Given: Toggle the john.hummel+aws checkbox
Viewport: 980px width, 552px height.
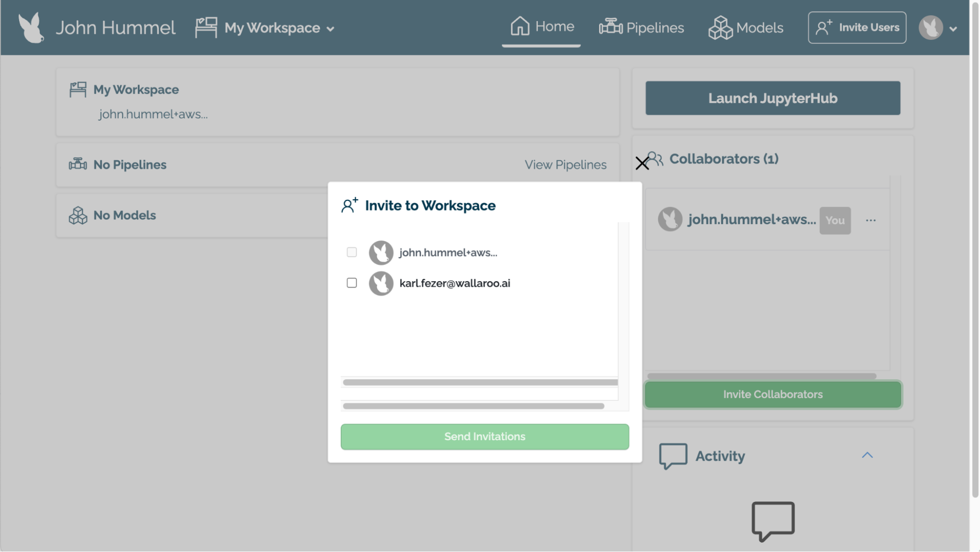Looking at the screenshot, I should 352,252.
